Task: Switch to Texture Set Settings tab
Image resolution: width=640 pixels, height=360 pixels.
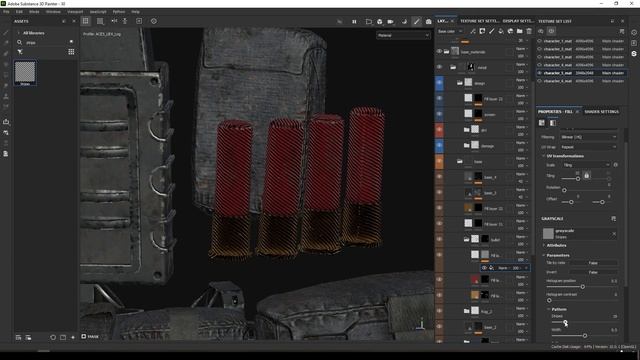Action: (x=479, y=21)
